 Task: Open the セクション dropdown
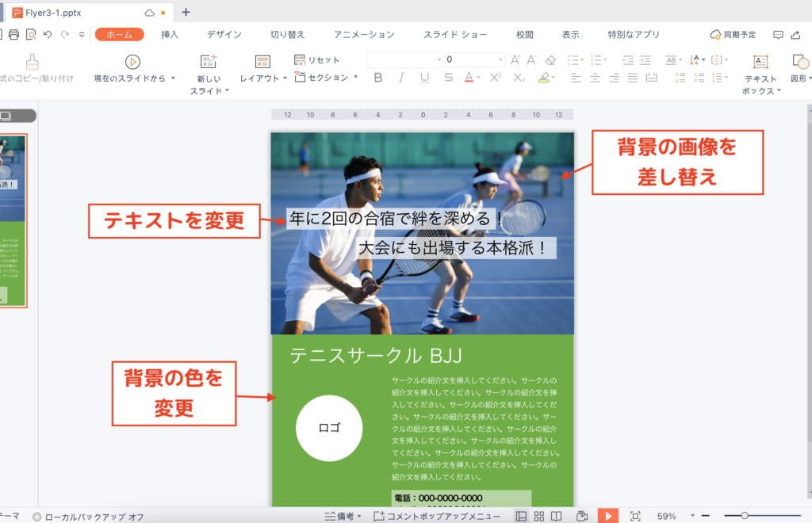pos(324,78)
